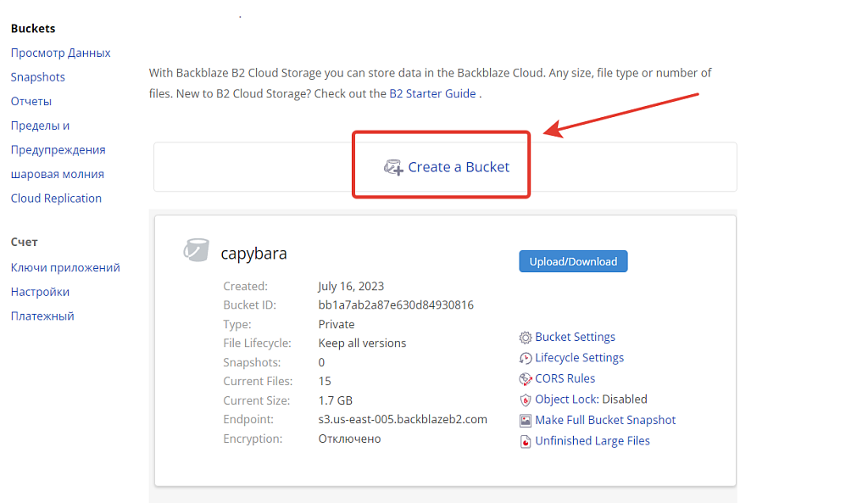
Task: Click the Unfinished Large Files icon
Action: pyautogui.click(x=526, y=440)
